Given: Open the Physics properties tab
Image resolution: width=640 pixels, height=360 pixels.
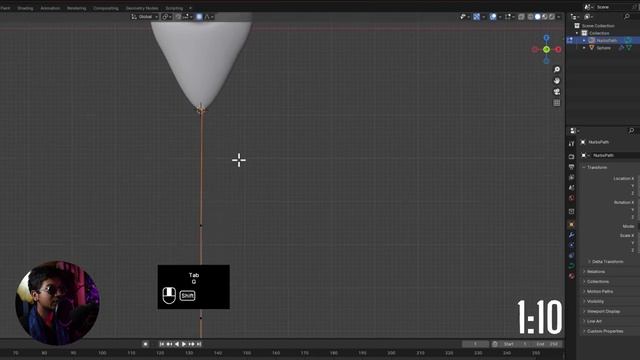Looking at the screenshot, I should tap(571, 245).
